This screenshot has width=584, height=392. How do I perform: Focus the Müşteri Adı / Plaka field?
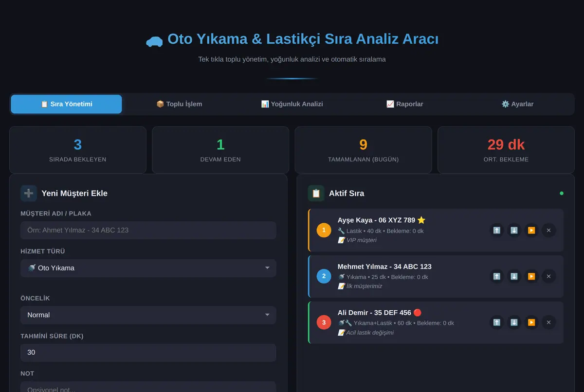pos(148,230)
